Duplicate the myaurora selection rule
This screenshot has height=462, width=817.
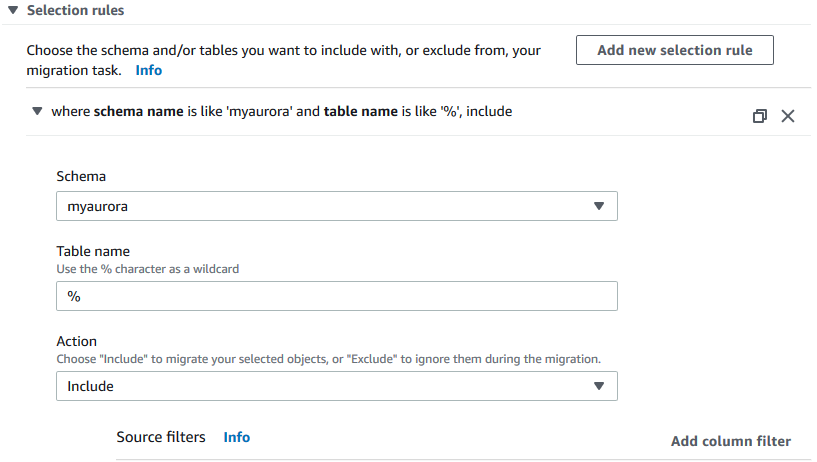pos(759,116)
